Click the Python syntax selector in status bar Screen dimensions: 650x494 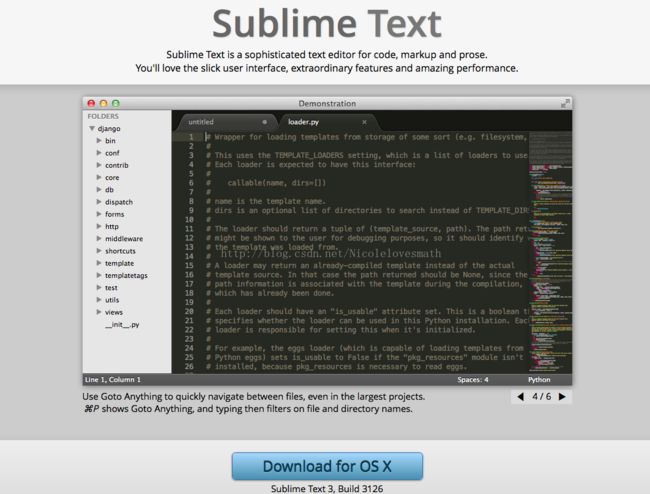coord(539,380)
